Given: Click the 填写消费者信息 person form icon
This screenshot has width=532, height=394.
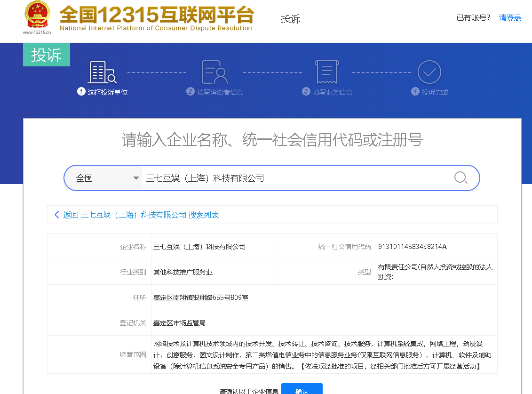Looking at the screenshot, I should coord(214,72).
